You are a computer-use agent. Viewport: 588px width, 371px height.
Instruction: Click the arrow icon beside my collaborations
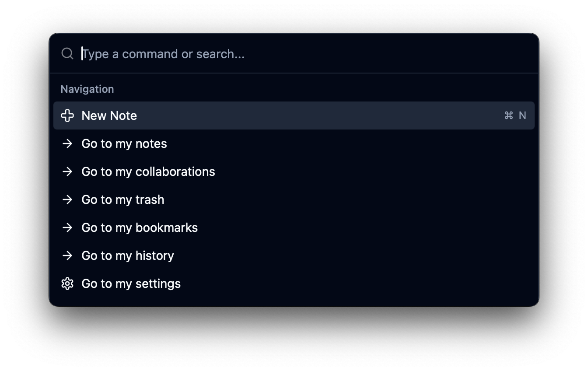point(67,171)
